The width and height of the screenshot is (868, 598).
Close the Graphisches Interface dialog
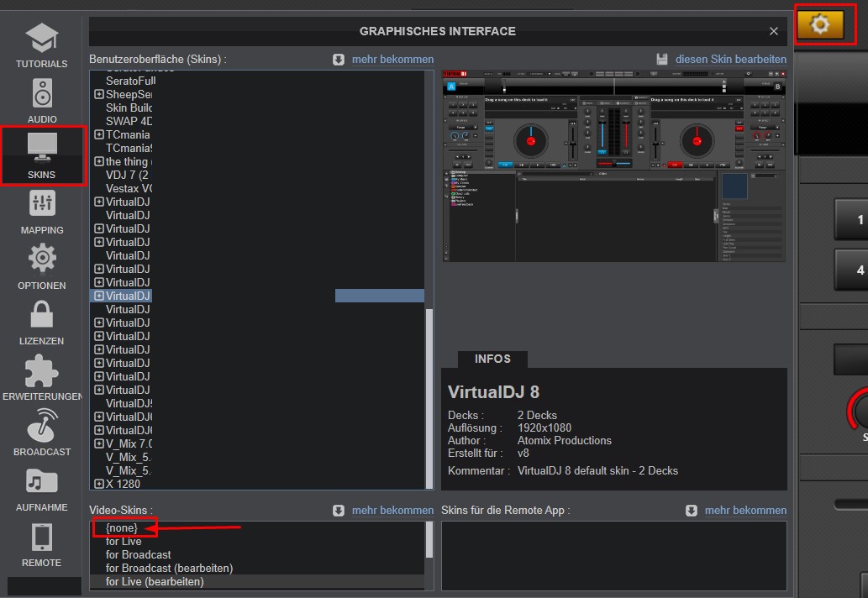(774, 32)
